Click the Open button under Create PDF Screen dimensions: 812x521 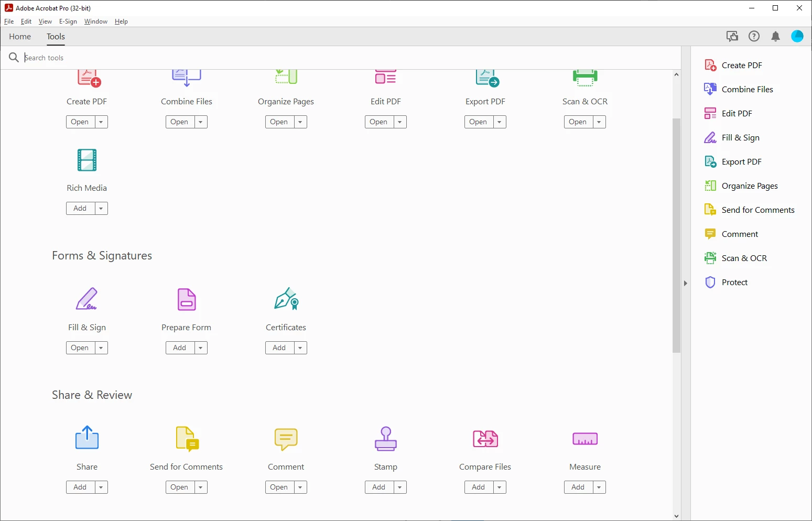[80, 122]
